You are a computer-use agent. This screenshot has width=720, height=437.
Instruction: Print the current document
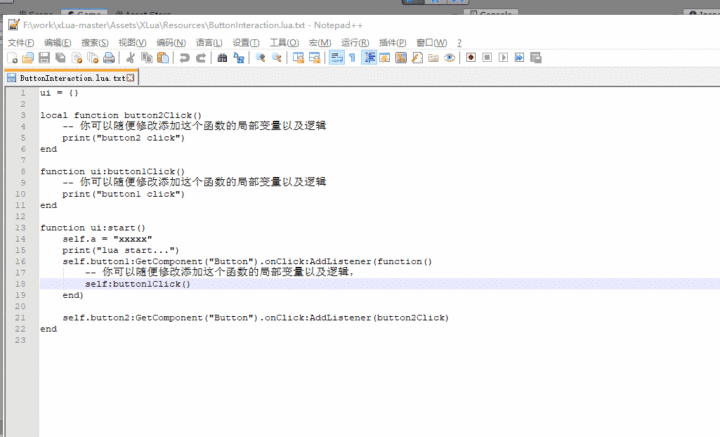click(109, 58)
